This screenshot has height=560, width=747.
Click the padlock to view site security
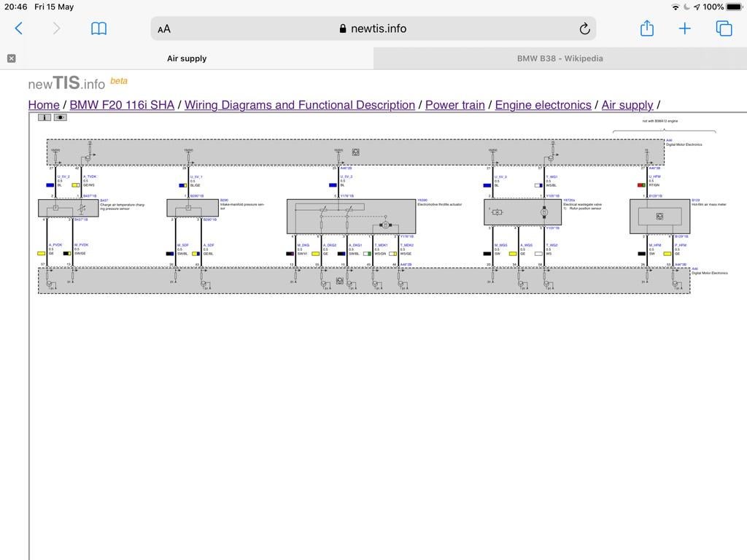(342, 28)
